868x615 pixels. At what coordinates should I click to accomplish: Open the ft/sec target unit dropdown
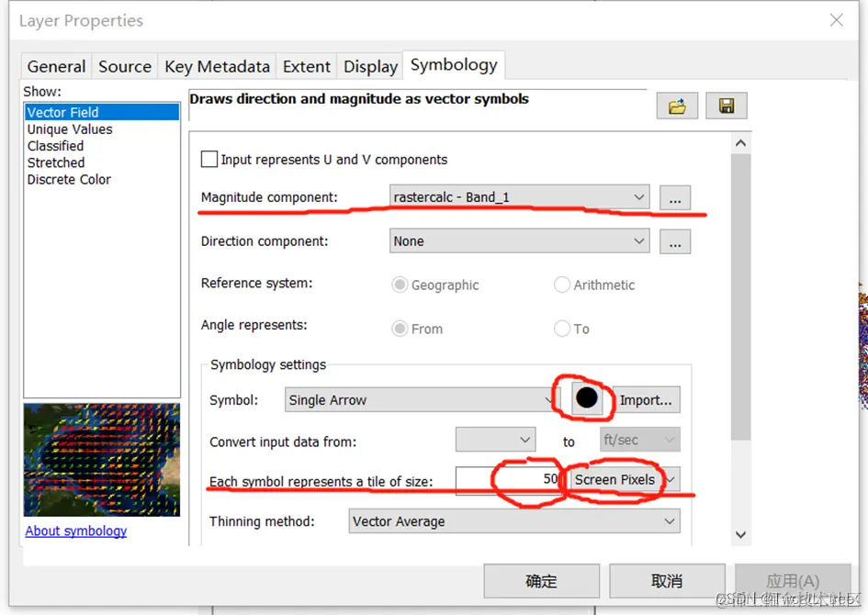640,440
